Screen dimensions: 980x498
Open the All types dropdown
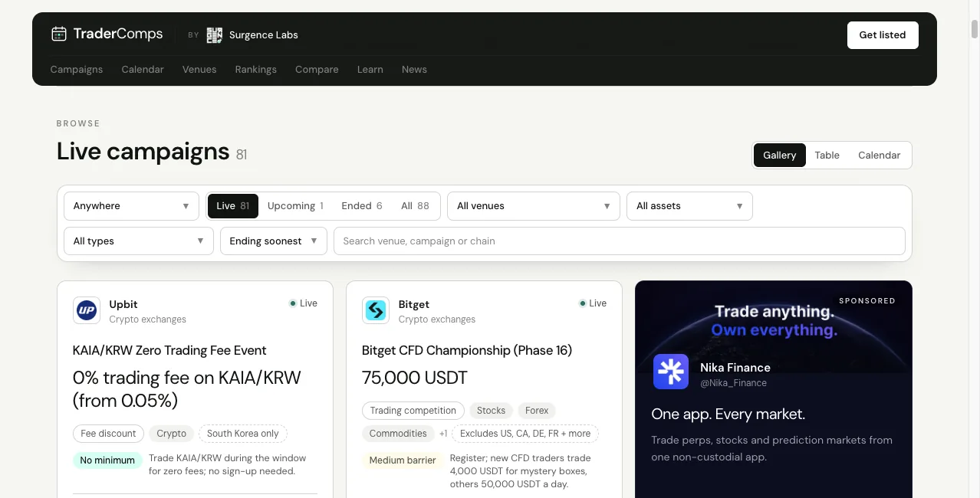click(139, 241)
